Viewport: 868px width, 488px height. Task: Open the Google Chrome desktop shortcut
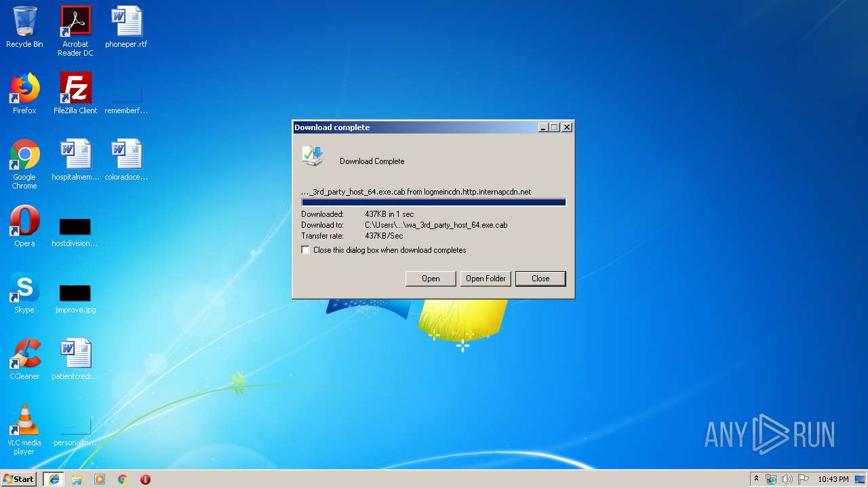[24, 164]
